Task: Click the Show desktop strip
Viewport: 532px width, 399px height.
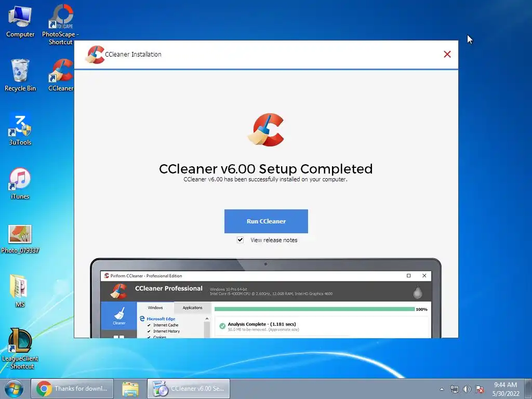Action: point(528,389)
